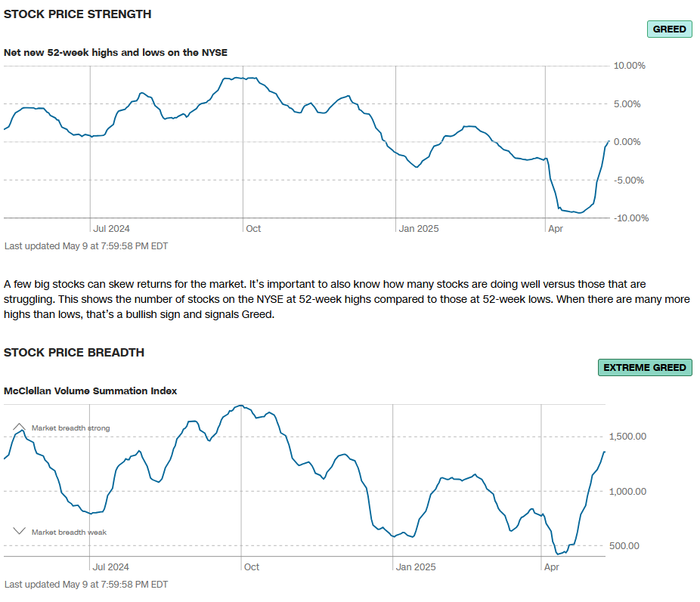This screenshot has width=700, height=602.
Task: Pick Apr marker on the McClellan chart
Action: point(552,566)
